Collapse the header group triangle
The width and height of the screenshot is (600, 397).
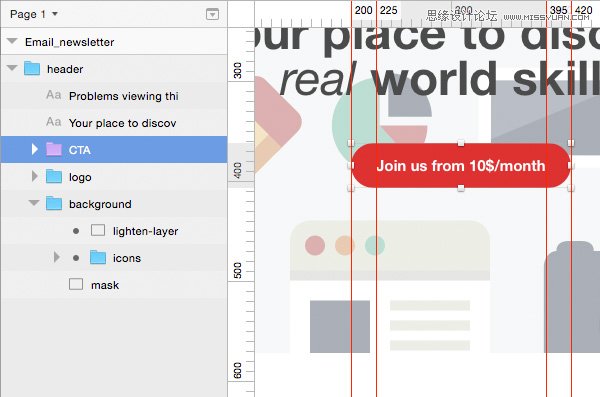[12, 68]
